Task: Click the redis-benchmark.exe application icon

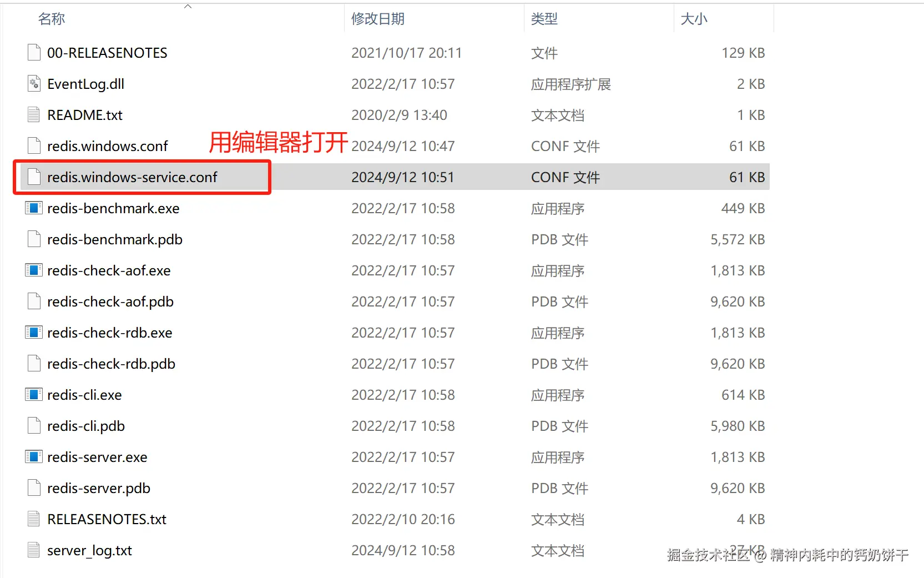Action: pos(34,208)
